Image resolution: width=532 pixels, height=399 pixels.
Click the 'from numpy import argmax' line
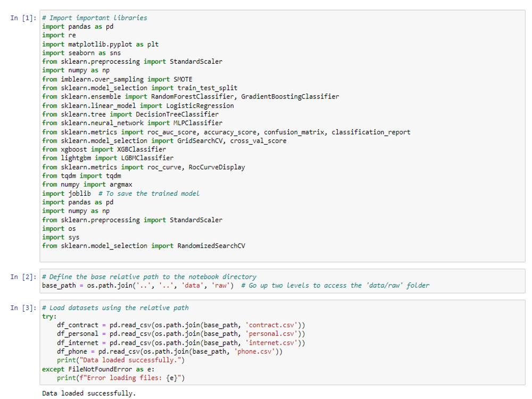(87, 185)
